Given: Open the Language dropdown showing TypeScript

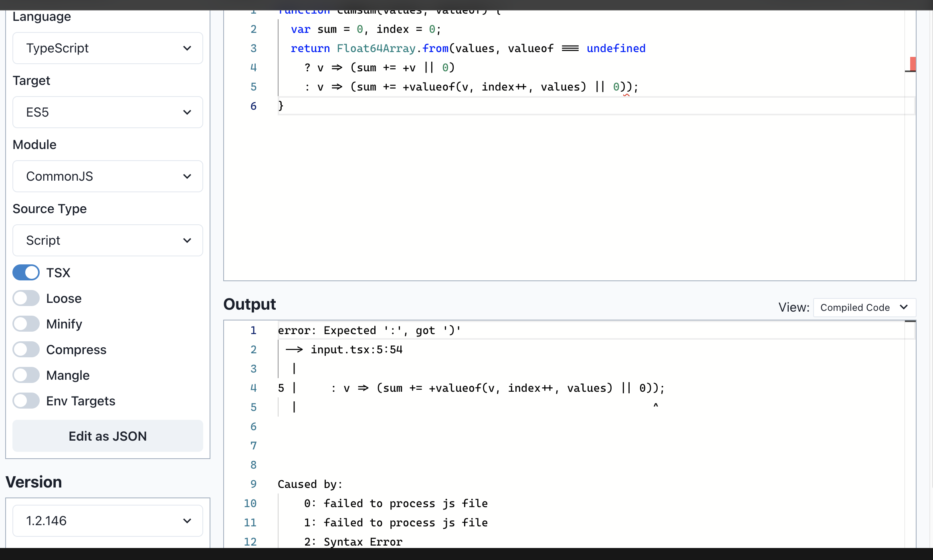Looking at the screenshot, I should 107,48.
